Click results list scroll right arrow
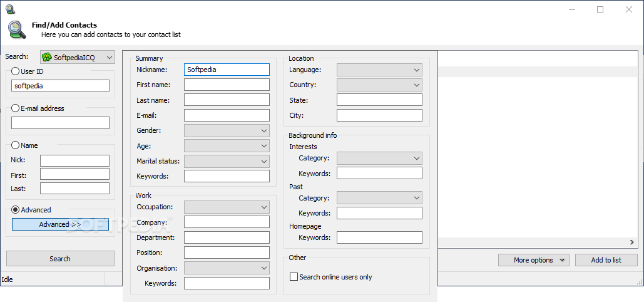Screen dimensions: 644x302 (x=633, y=242)
